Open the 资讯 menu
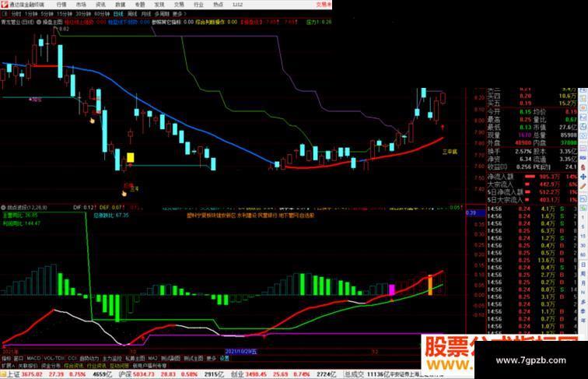The width and height of the screenshot is (588, 379). pos(100,5)
